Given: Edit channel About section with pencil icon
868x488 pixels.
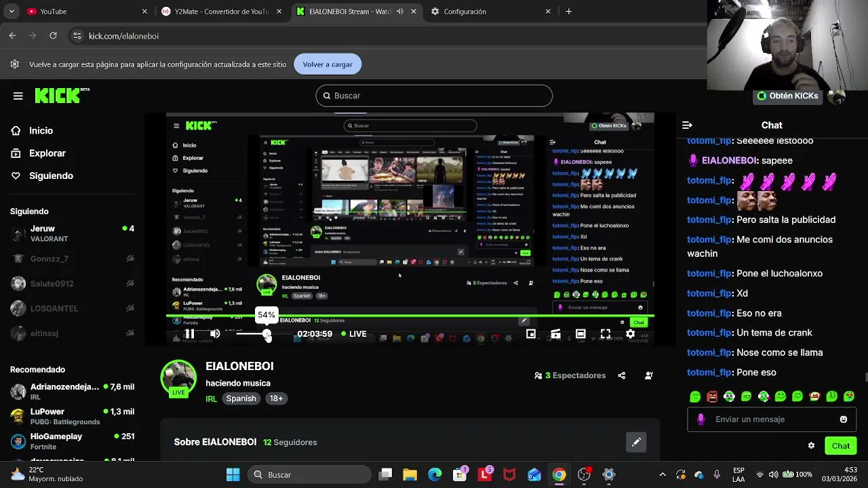Looking at the screenshot, I should [636, 442].
